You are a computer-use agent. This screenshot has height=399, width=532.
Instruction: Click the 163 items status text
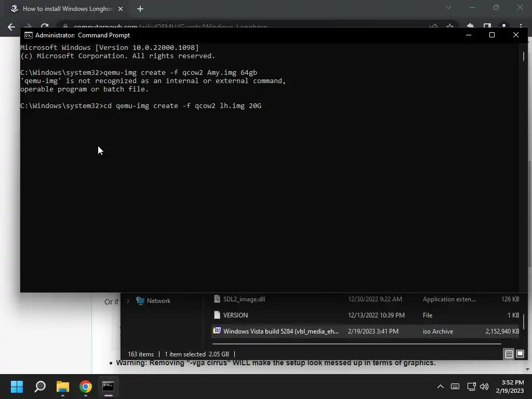click(141, 354)
